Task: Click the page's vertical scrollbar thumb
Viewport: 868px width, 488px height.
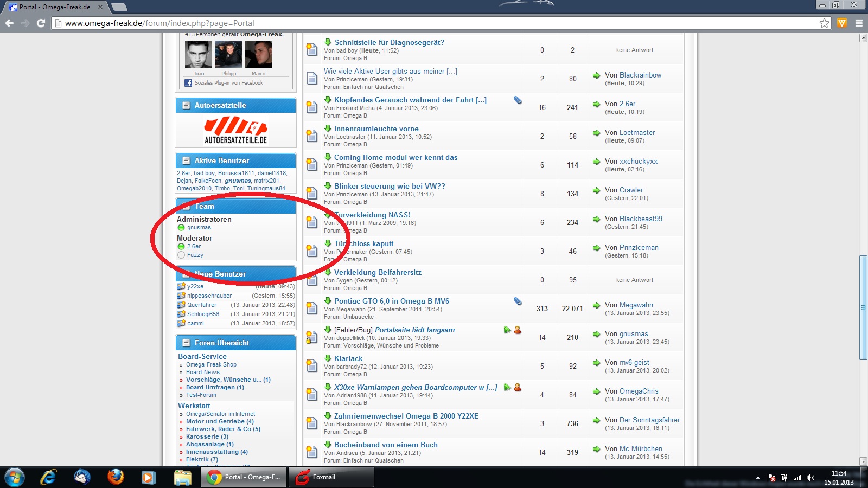Action: tap(863, 307)
